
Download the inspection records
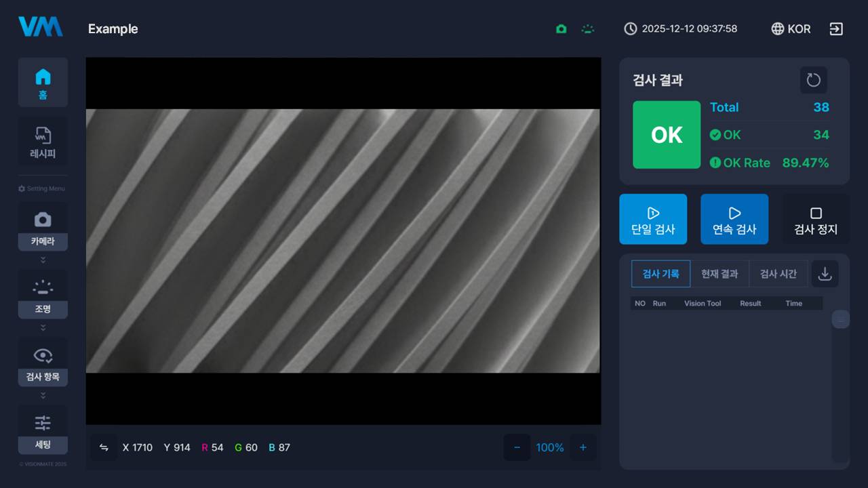(825, 274)
